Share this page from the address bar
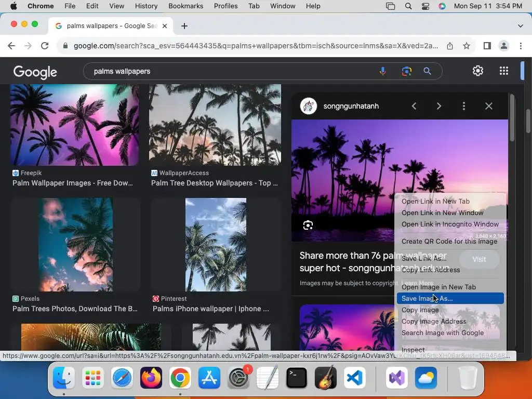Image resolution: width=532 pixels, height=399 pixels. click(x=450, y=46)
